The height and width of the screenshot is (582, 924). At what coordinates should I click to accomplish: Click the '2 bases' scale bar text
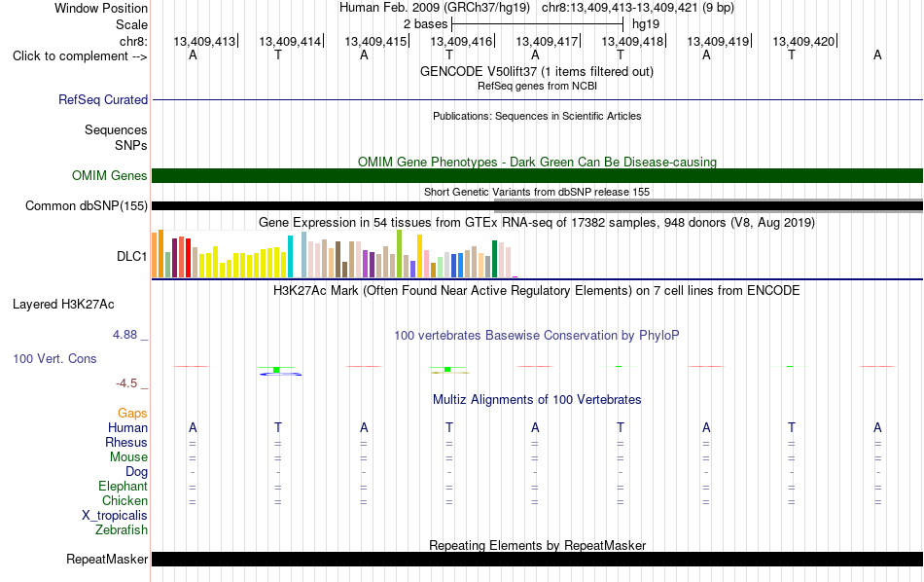point(425,24)
